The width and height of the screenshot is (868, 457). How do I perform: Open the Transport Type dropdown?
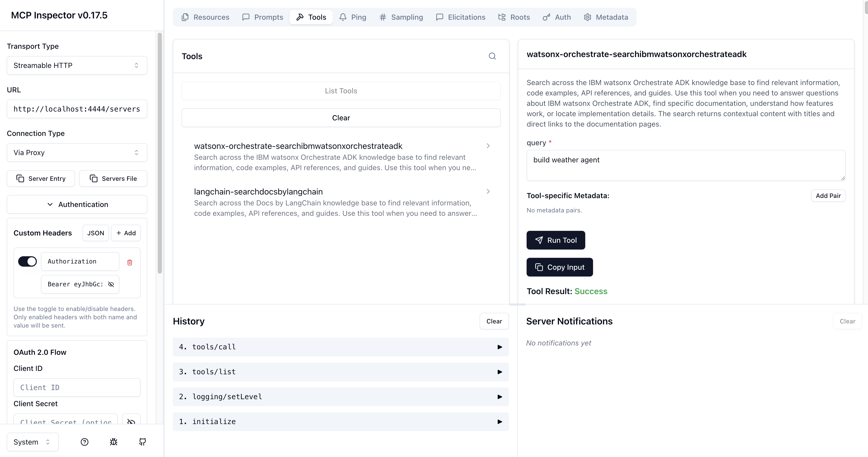(77, 65)
